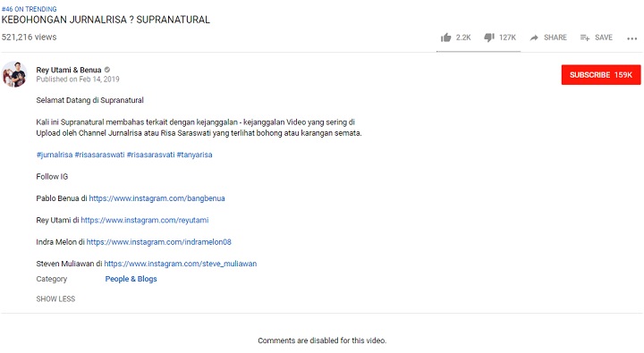
Task: Click the Selamat Datang di Supranatural line
Action: coord(90,100)
